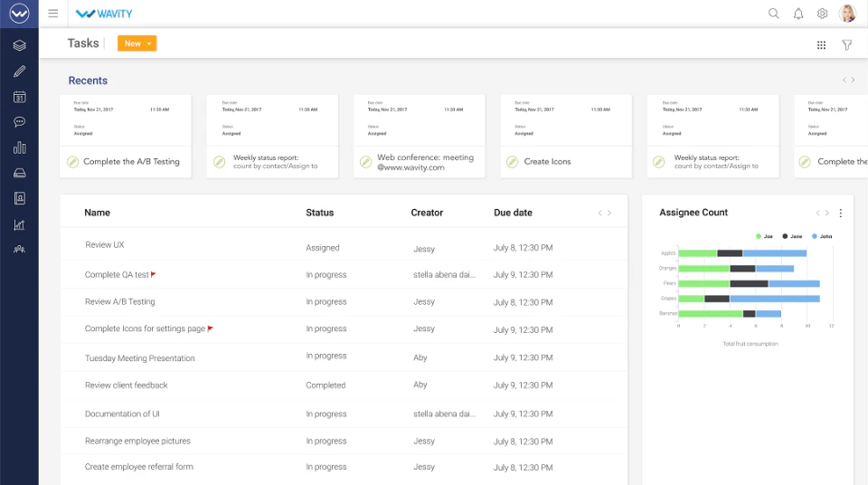Toggle Joe legend series
This screenshot has height=485, width=868.
click(x=764, y=236)
